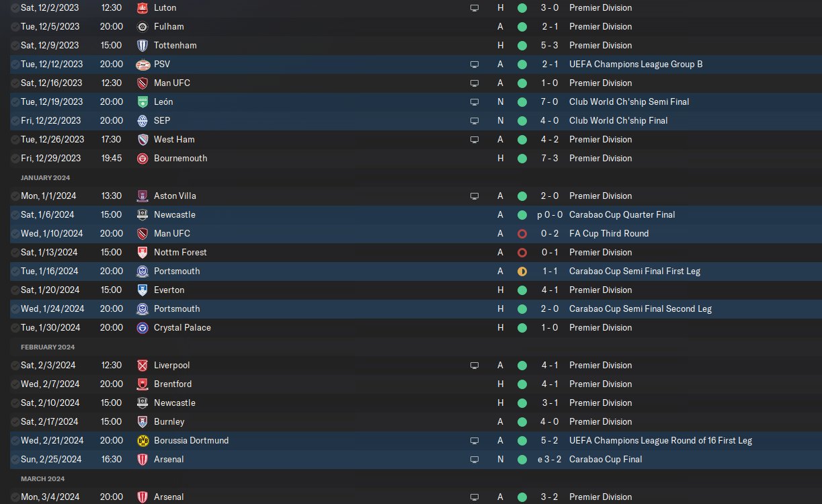Toggle the checkmark beside Sat 1/20/2024 Everton
This screenshot has width=822, height=504.
click(x=15, y=290)
